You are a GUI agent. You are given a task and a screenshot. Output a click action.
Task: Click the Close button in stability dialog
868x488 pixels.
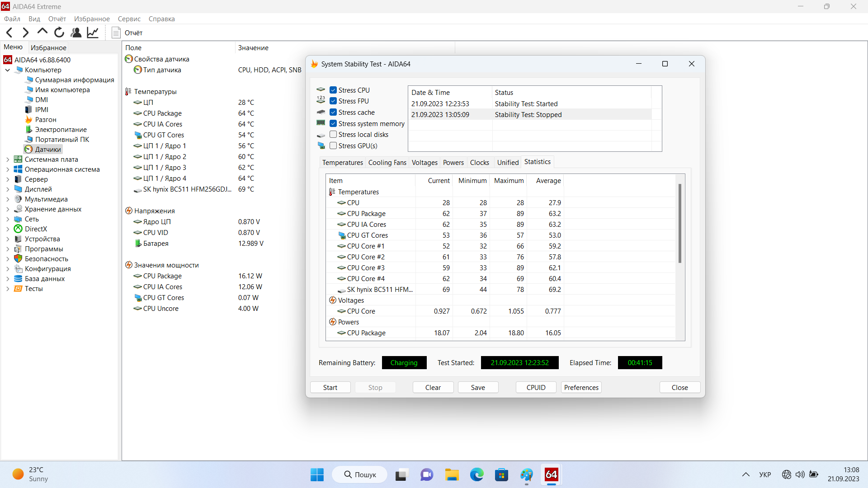[x=680, y=388]
